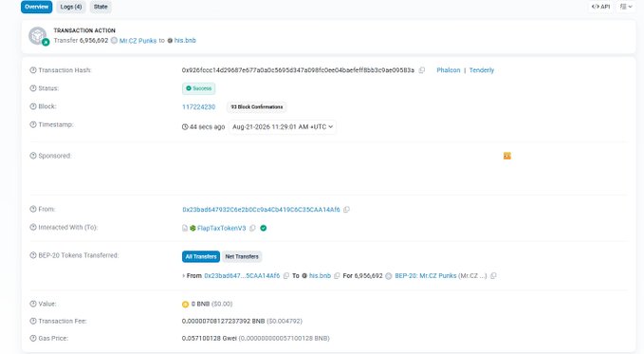Open the Logs (4) tab
The height and width of the screenshot is (354, 644).
(x=71, y=7)
